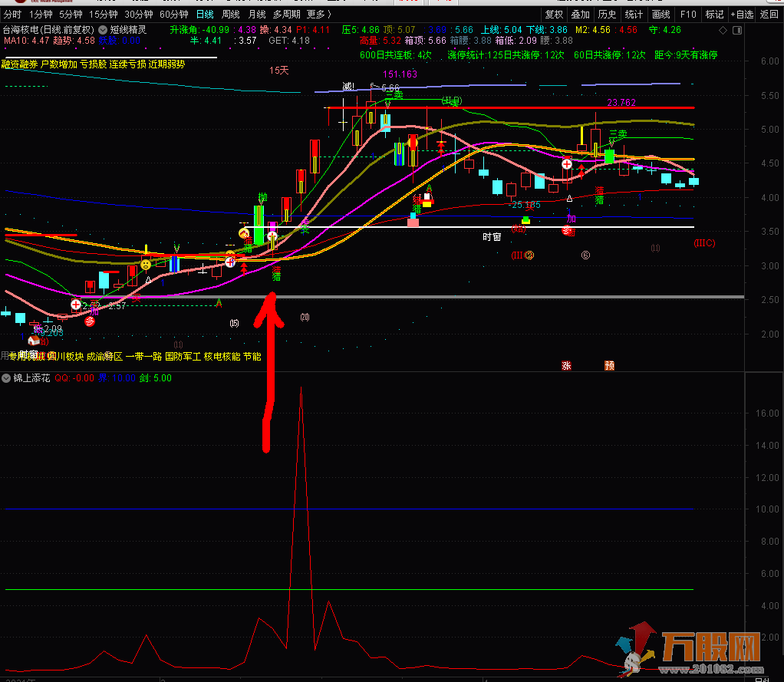Expand the 短线精灵 indicator dropdown
This screenshot has width=784, height=682.
103,30
